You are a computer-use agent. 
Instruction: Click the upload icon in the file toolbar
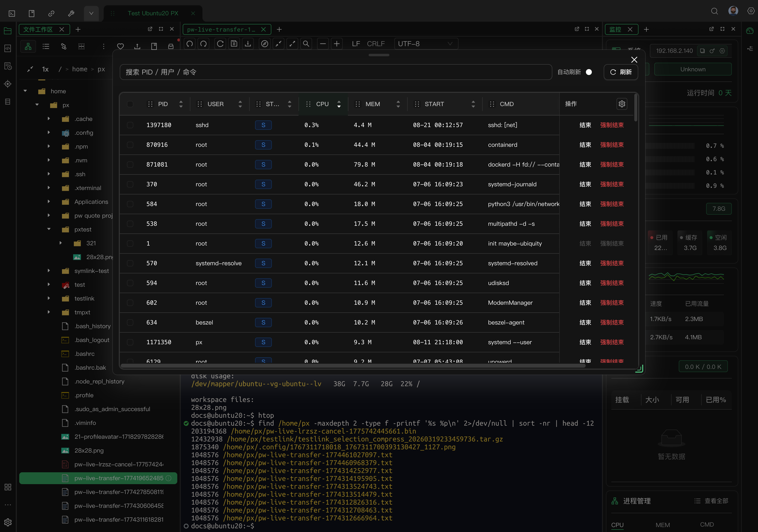pos(137,47)
